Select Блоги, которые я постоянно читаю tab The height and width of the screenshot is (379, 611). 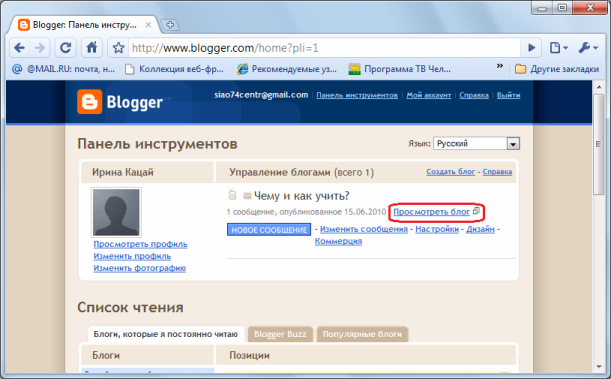tap(166, 334)
